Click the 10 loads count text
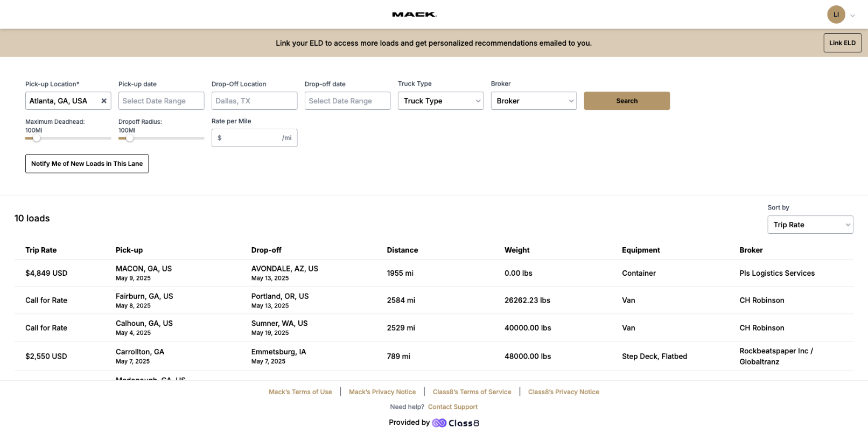This screenshot has width=868, height=433. pos(32,218)
